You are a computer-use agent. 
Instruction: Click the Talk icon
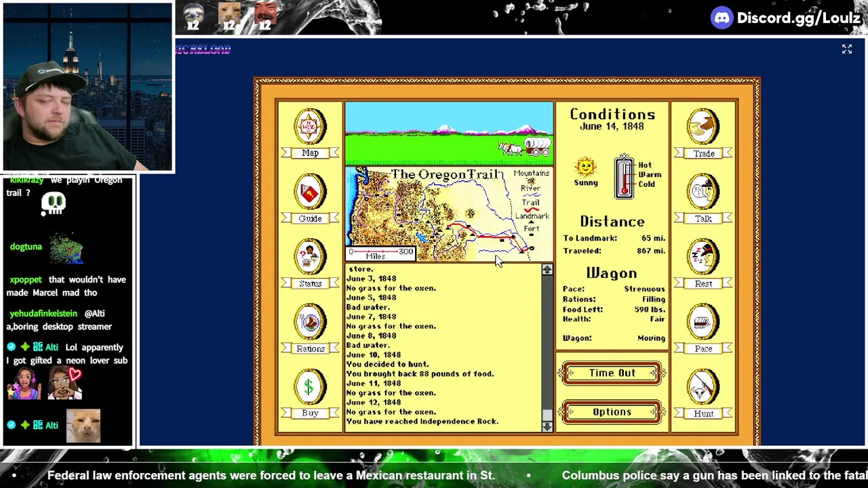click(x=703, y=191)
